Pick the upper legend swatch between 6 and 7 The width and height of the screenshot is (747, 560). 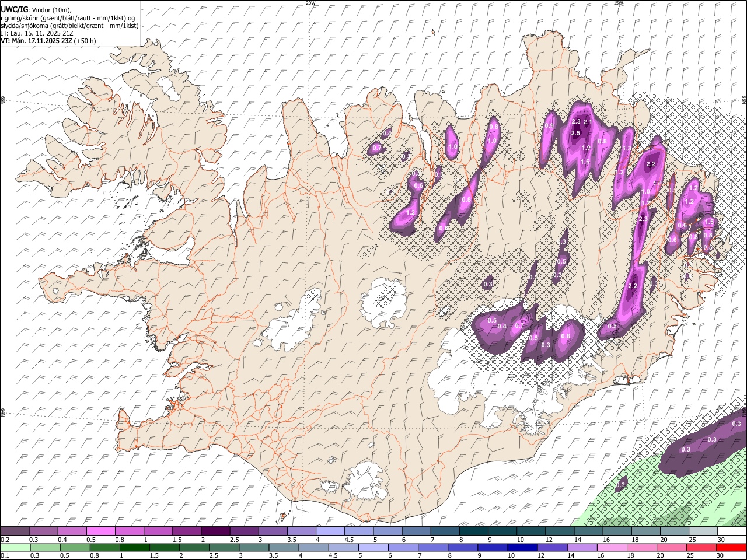(x=416, y=531)
